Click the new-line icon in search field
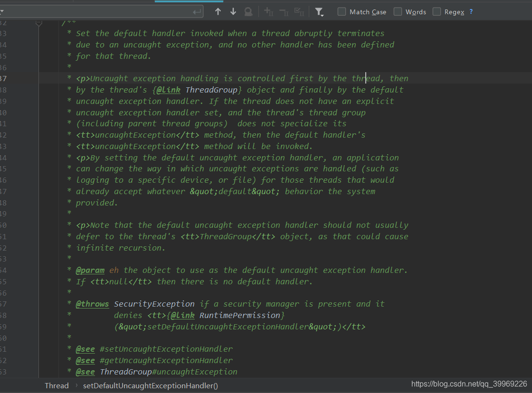Viewport: 532px width, 393px height. (x=197, y=11)
